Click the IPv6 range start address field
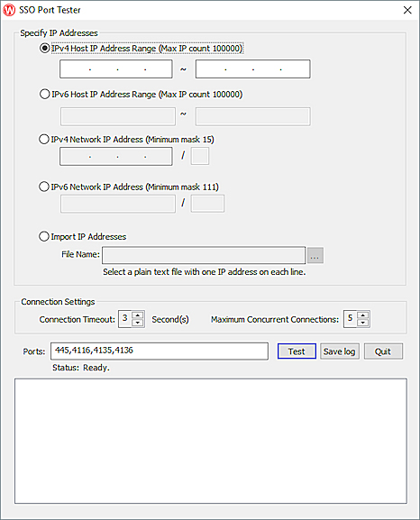Viewport: 420px width, 520px height. tap(118, 116)
